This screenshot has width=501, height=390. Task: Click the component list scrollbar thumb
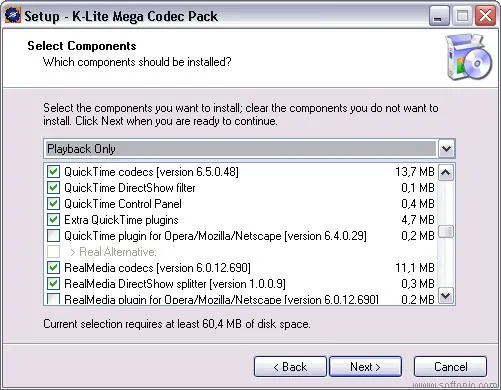446,232
